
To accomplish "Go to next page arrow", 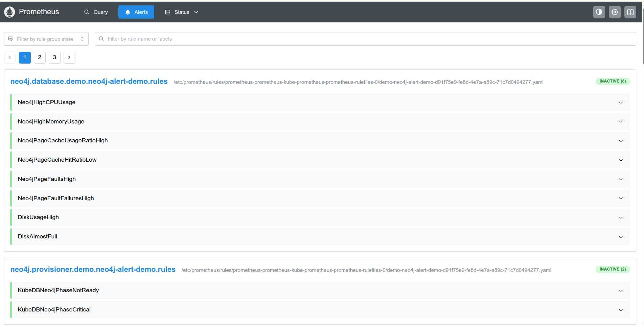I will 69,57.
